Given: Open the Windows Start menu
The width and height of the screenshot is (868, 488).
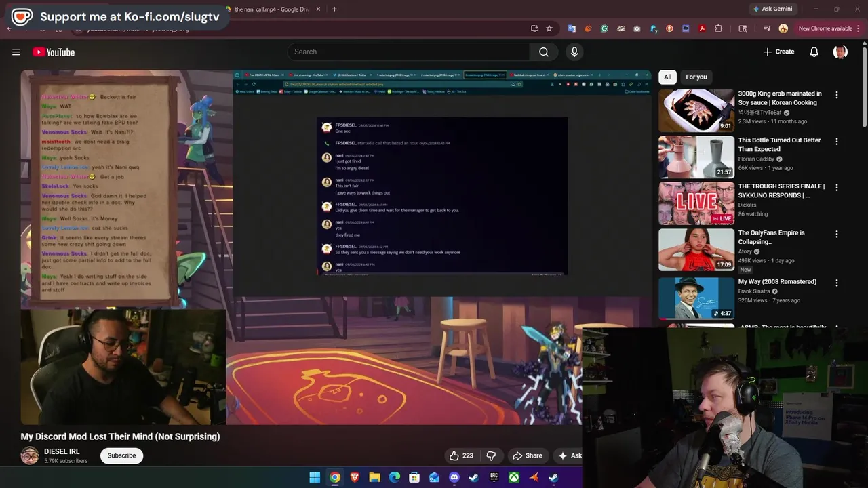Looking at the screenshot, I should pos(315,477).
